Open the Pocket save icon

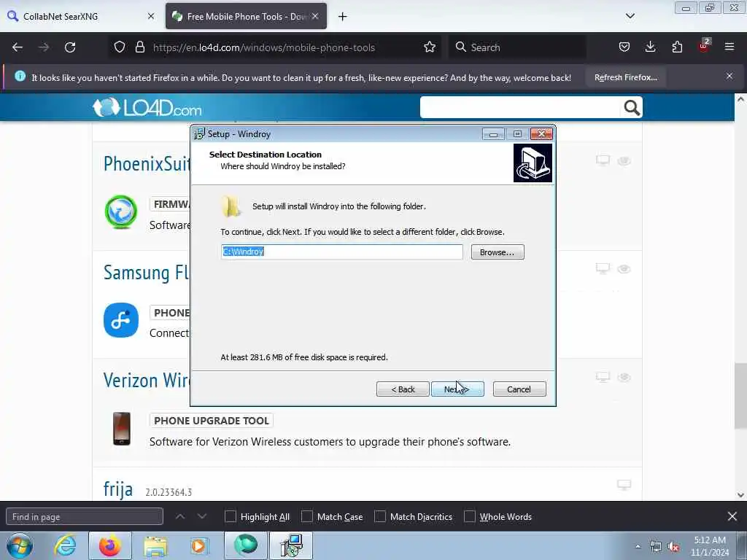click(624, 47)
